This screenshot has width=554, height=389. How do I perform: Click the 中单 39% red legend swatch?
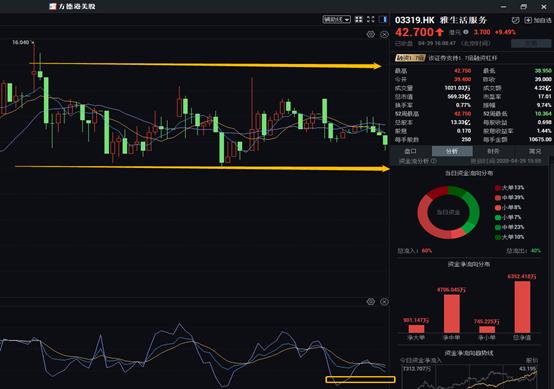tap(498, 198)
